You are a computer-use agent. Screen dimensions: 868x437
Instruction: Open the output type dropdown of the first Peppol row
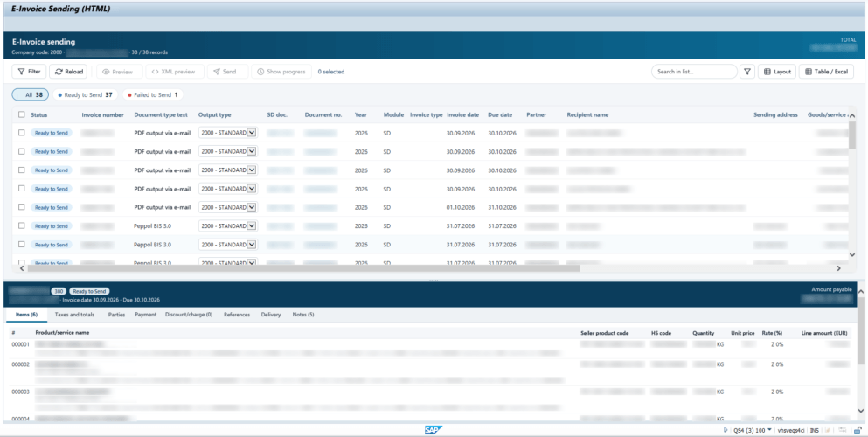point(228,225)
